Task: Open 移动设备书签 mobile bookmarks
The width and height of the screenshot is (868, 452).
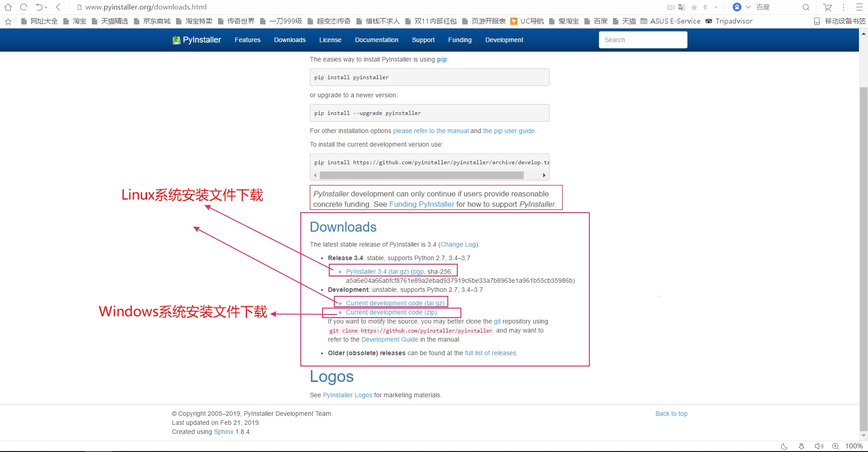Action: (840, 21)
